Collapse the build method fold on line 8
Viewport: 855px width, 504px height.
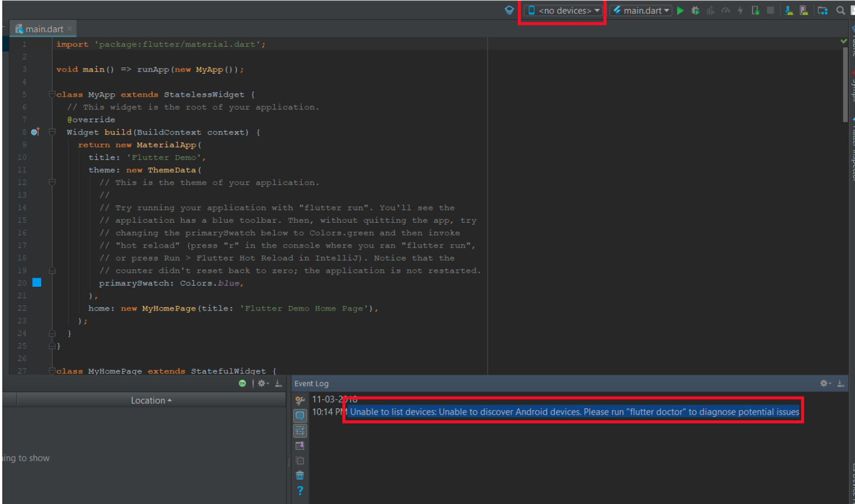pyautogui.click(x=52, y=132)
